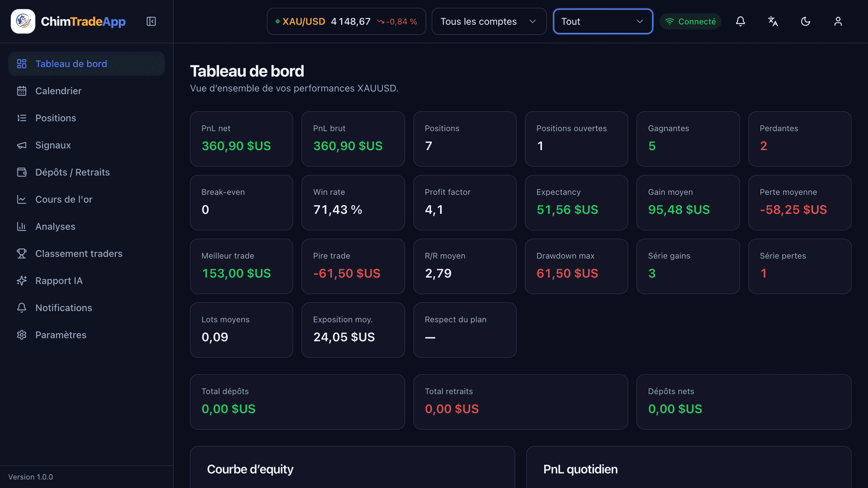Click the Analyses bar chart icon
The width and height of the screenshot is (868, 488).
coord(22,226)
